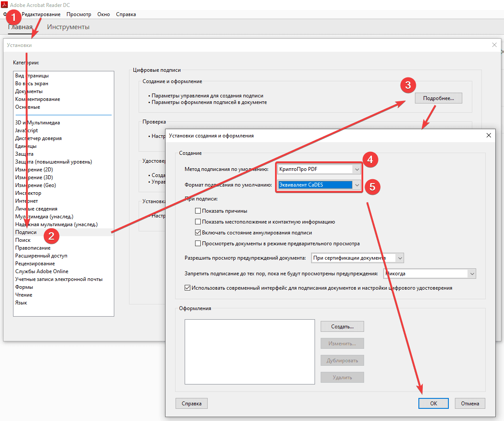The width and height of the screenshot is (504, 421).
Task: Click the Подробнее... button
Action: 438,98
